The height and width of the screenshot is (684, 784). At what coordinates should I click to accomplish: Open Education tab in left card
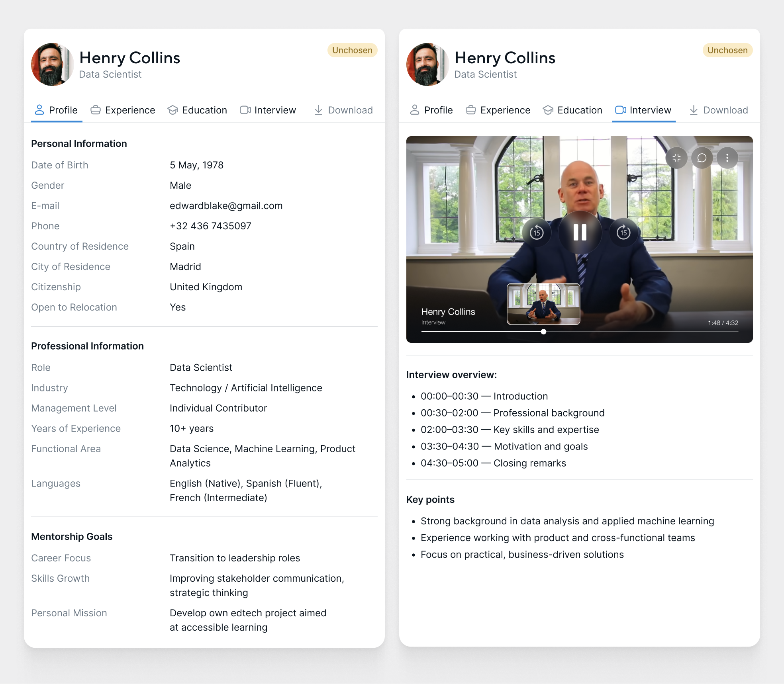click(x=197, y=110)
